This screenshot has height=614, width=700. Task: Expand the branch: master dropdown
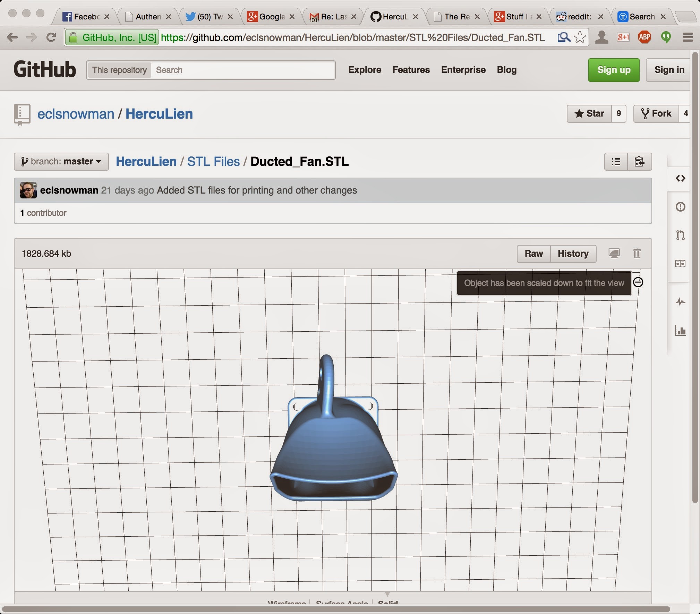tap(61, 162)
